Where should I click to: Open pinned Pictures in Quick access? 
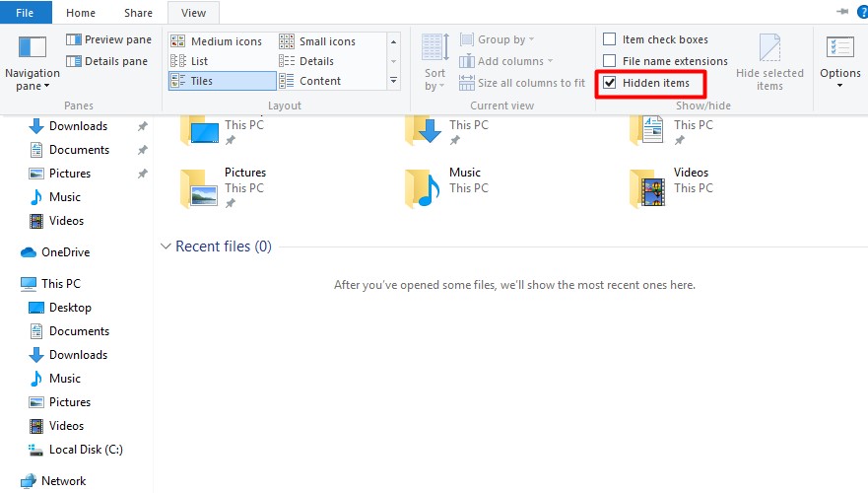click(70, 174)
